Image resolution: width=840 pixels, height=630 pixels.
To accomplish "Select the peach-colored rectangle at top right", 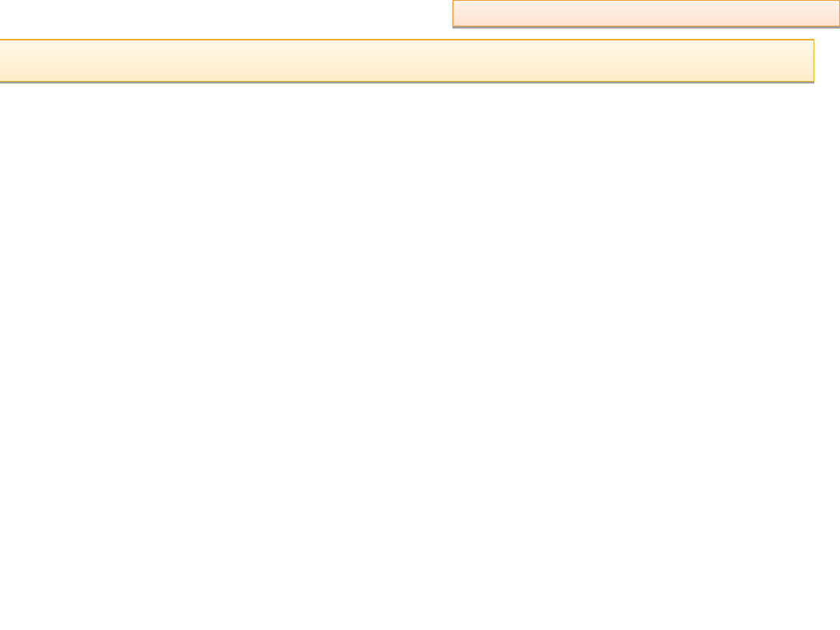I will (646, 13).
